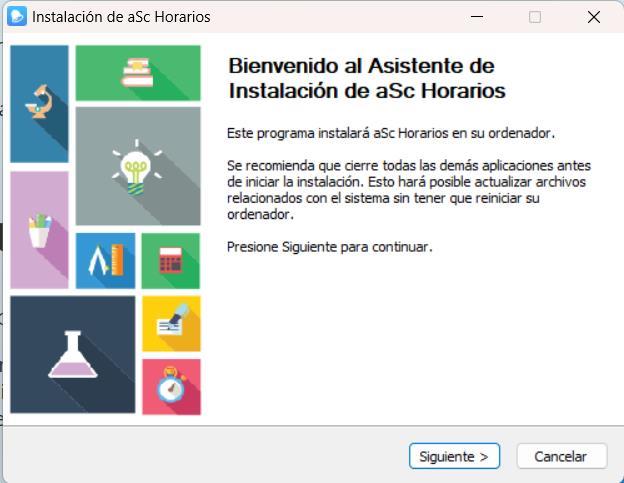Click the stopwatch tile
Viewport: 624px width, 483px height.
(172, 387)
